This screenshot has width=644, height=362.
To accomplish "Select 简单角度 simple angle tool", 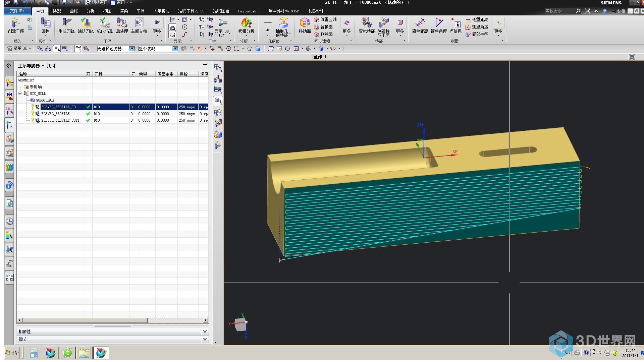I will click(x=439, y=25).
